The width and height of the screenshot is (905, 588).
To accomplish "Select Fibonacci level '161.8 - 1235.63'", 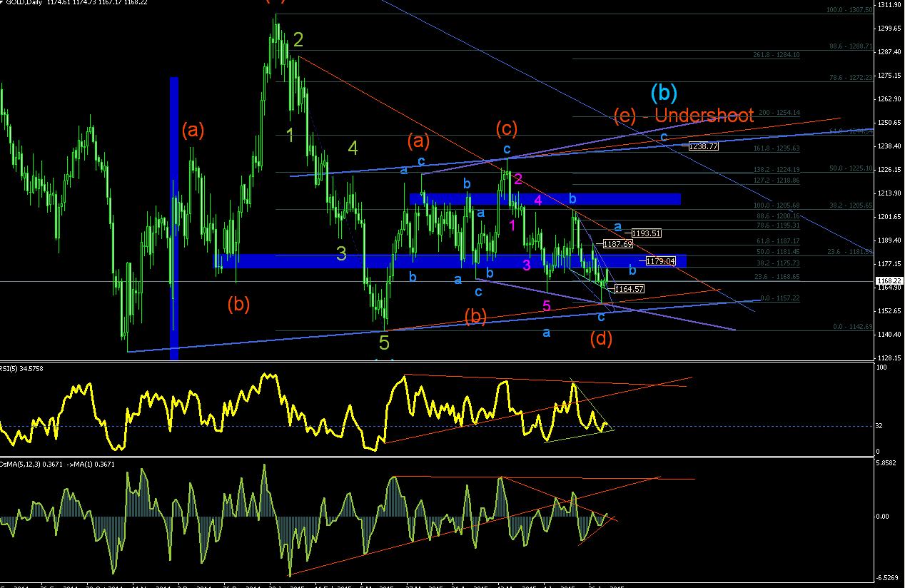I will click(777, 148).
